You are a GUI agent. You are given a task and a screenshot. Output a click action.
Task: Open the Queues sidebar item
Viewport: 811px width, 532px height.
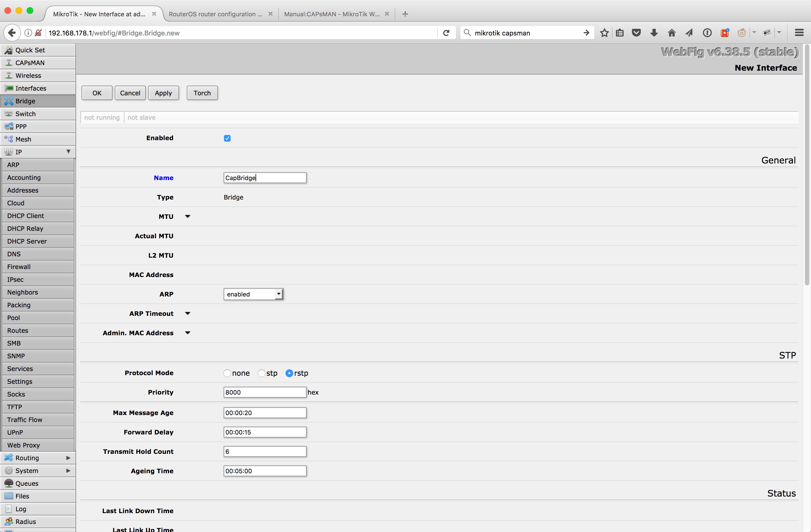click(x=27, y=483)
